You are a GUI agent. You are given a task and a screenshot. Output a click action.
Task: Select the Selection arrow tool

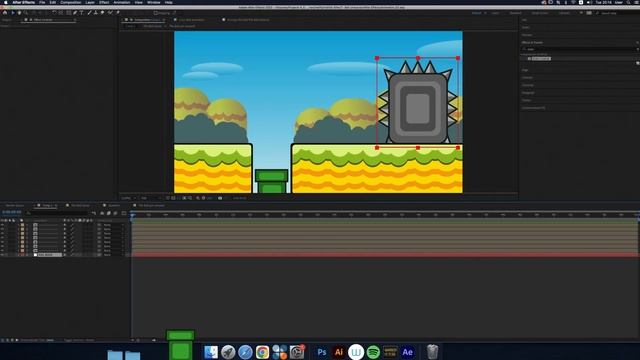13,13
